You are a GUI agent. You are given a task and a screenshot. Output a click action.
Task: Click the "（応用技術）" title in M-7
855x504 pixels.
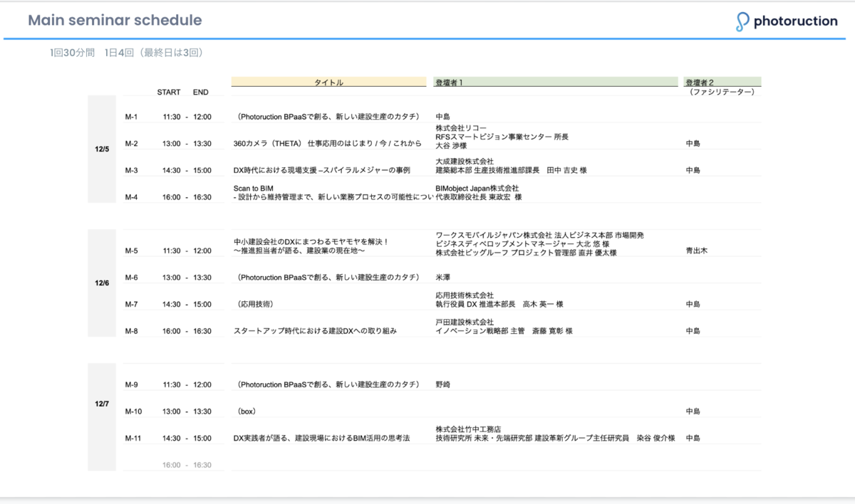coord(255,305)
